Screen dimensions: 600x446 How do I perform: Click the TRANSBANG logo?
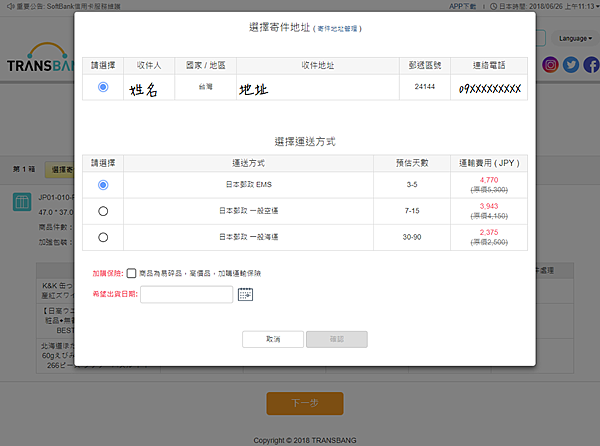pos(41,57)
